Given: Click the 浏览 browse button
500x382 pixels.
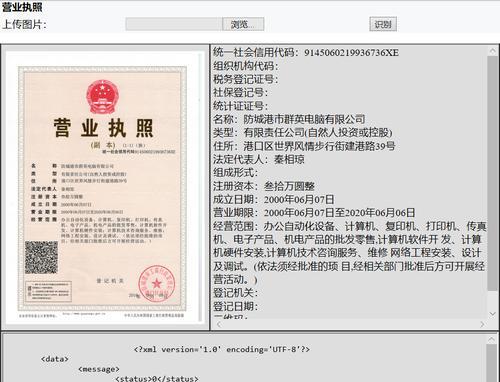Looking at the screenshot, I should point(243,24).
